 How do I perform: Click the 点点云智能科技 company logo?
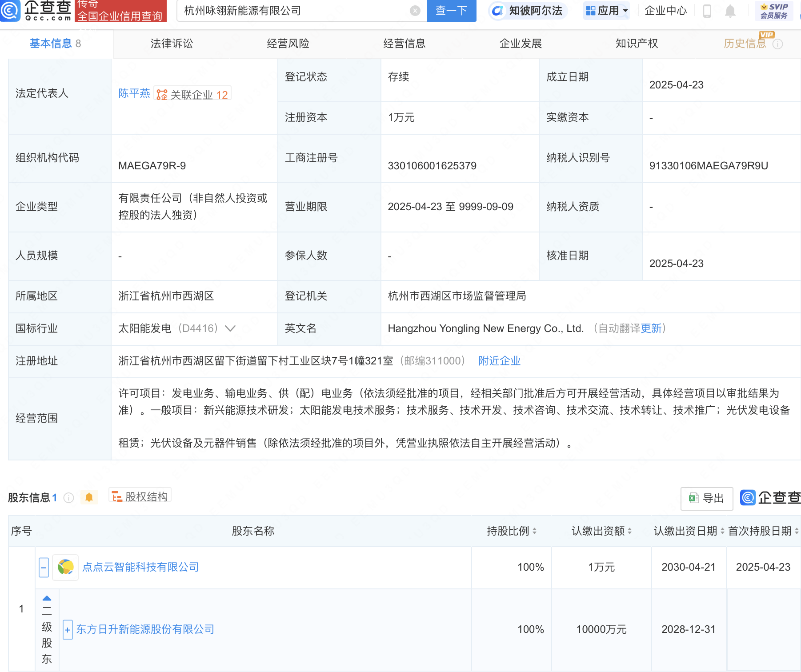[65, 567]
